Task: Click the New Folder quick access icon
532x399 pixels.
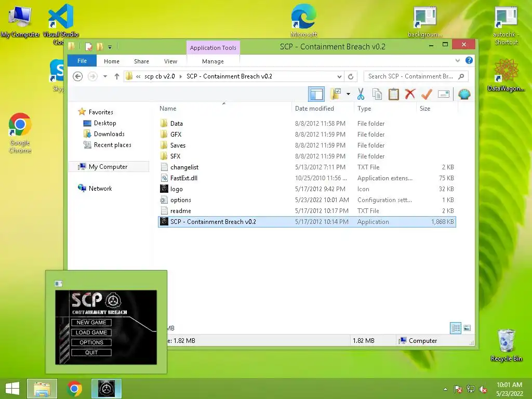Action: (x=100, y=46)
